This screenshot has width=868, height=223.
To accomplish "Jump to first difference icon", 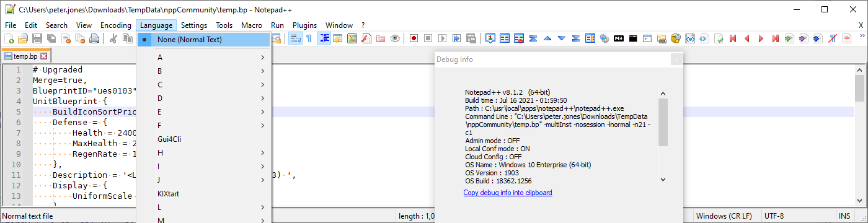I will click(x=533, y=38).
